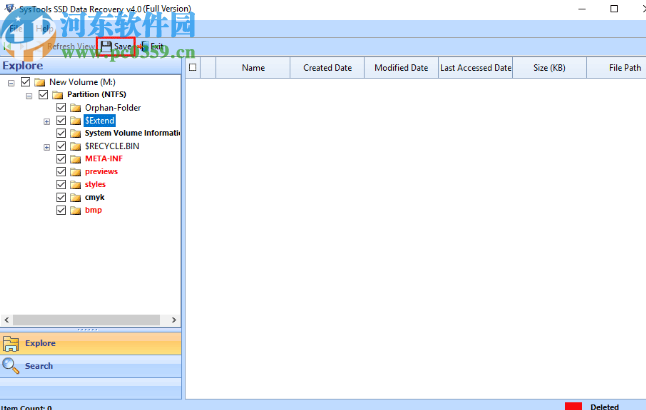Toggle the Partition (NTFS) checkbox

click(x=43, y=95)
